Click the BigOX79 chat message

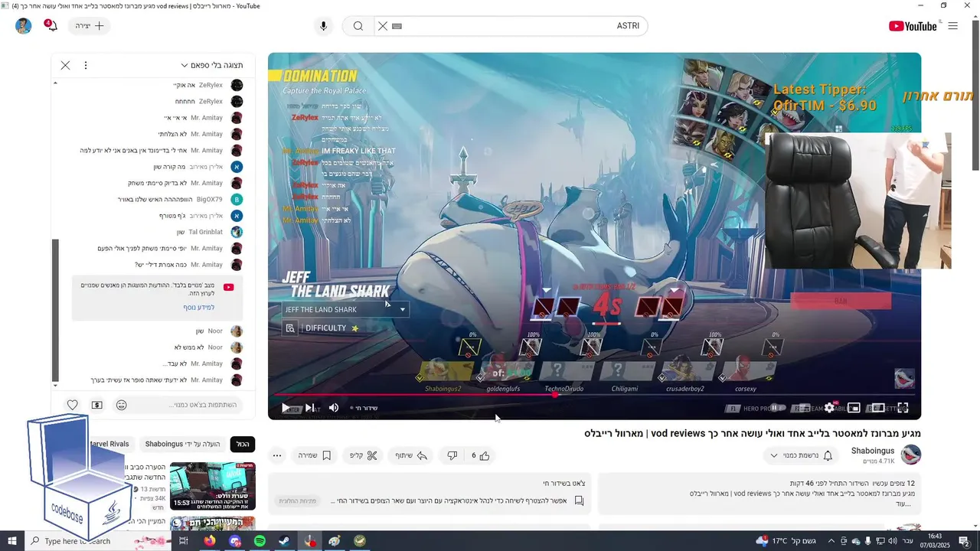181,199
